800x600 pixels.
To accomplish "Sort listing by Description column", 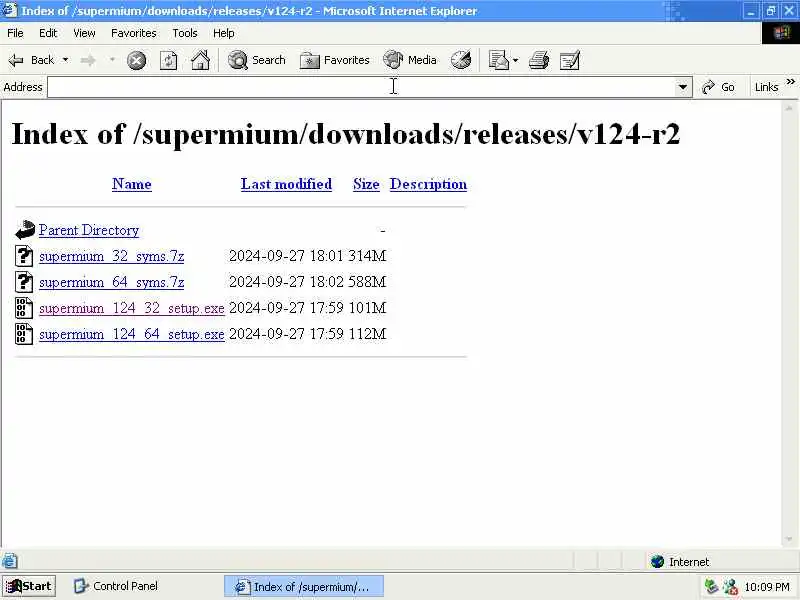I will click(428, 184).
